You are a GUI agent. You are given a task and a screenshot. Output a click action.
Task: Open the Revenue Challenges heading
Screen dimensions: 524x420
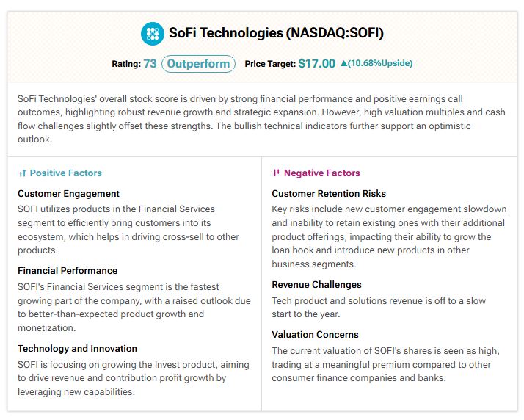(316, 285)
